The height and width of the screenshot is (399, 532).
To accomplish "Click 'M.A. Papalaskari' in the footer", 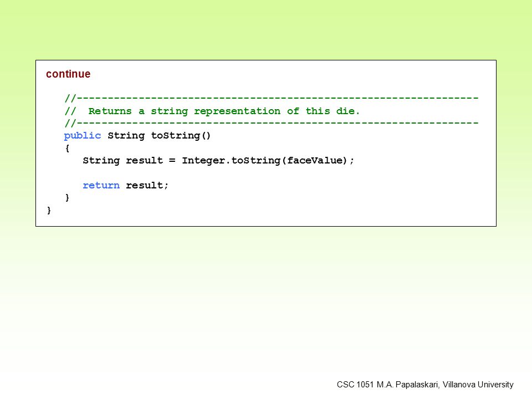I will pyautogui.click(x=408, y=385).
